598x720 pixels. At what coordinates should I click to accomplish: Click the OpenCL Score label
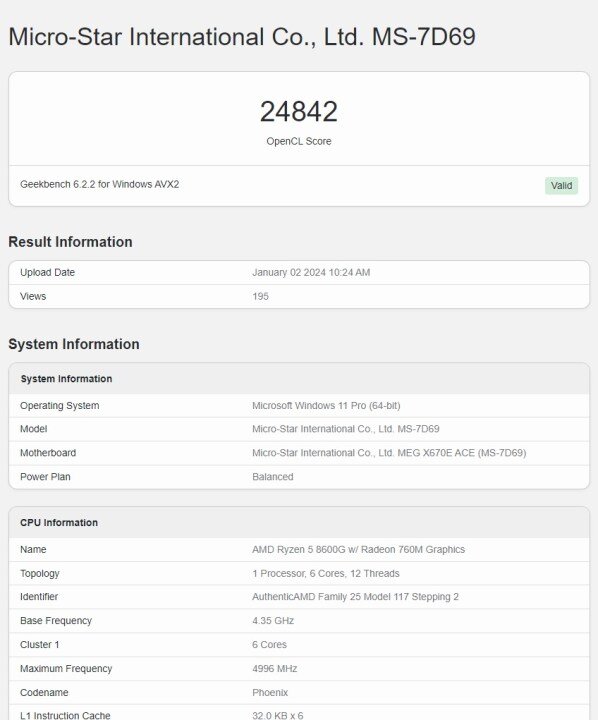tap(299, 141)
